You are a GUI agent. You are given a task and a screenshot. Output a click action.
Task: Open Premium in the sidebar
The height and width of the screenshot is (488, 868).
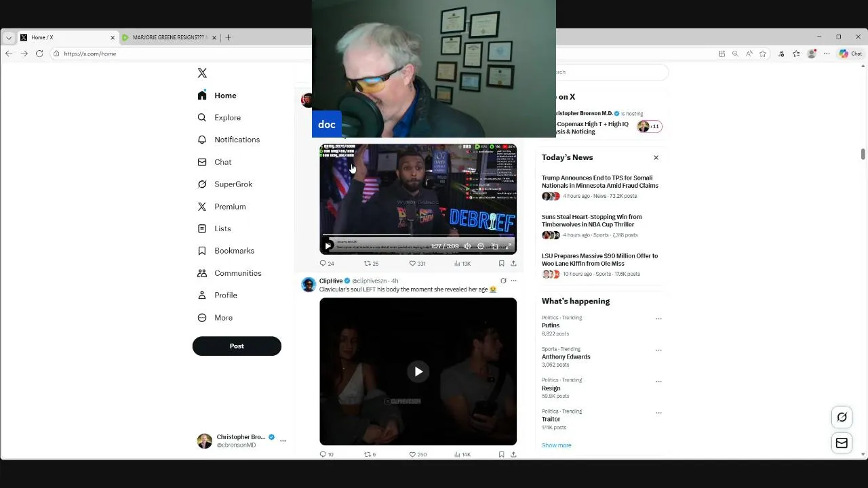221,207
